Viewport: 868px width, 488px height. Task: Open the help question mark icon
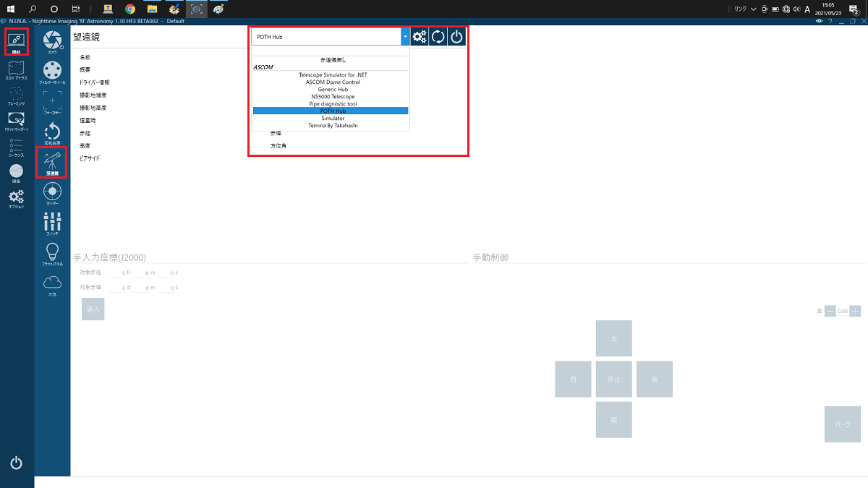830,21
